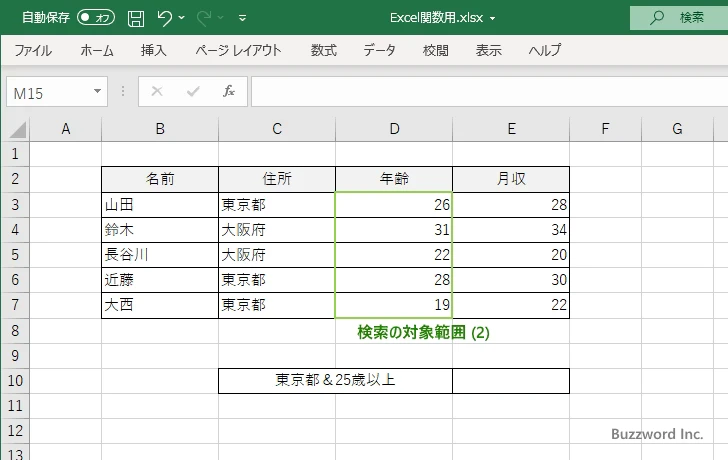Image resolution: width=728 pixels, height=460 pixels.
Task: Select the 月収 cell showing 34
Action: tap(511, 230)
